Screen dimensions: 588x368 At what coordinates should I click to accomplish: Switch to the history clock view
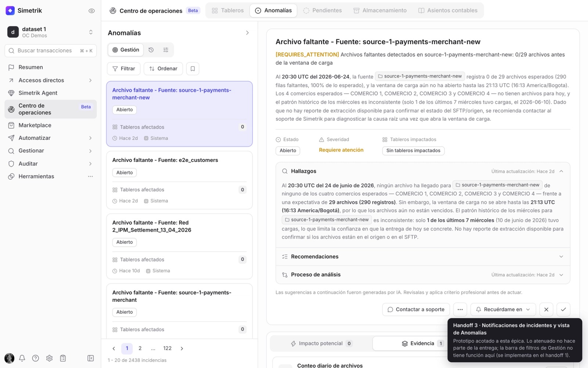151,50
